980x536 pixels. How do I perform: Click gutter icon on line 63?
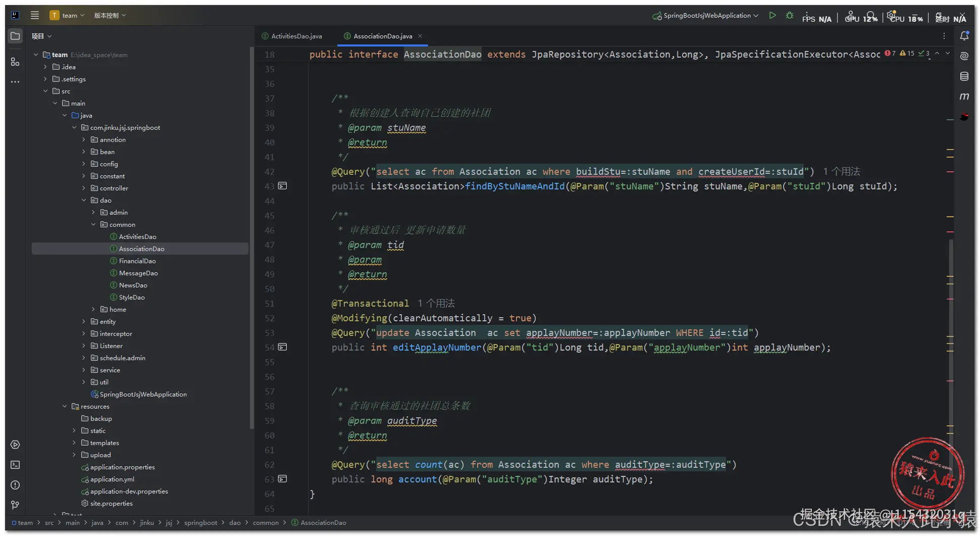(x=283, y=479)
